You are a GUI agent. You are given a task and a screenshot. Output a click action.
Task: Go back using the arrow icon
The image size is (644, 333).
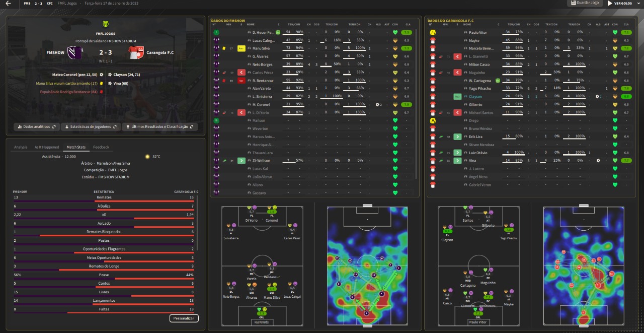tap(8, 4)
